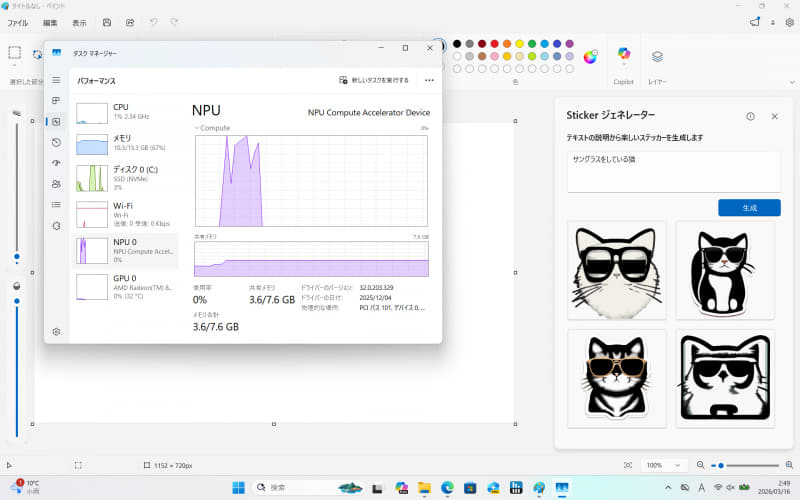The height and width of the screenshot is (500, 800).
Task: Open Microsoft Edge from the taskbar
Action: coord(447,488)
